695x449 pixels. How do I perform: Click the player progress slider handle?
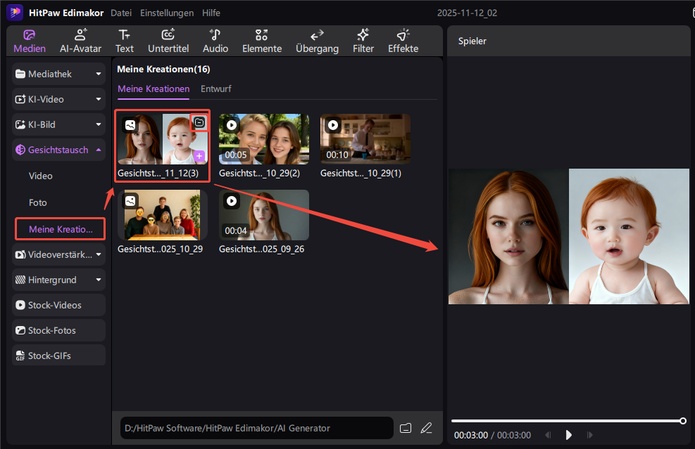[682, 421]
